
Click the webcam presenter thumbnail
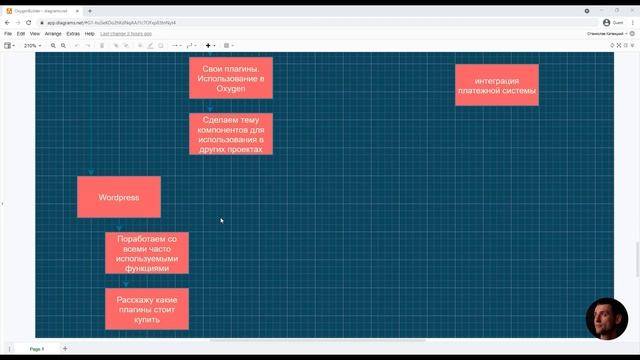[x=607, y=319]
